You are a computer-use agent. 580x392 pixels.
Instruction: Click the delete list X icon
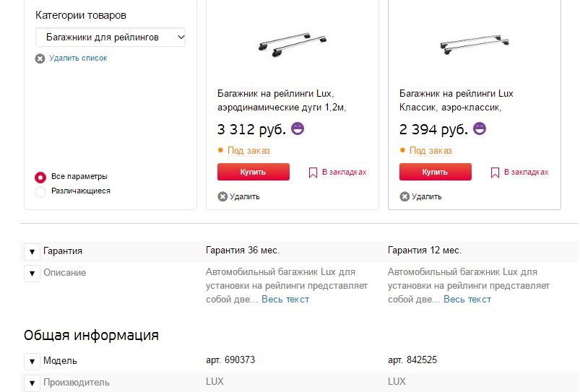(x=40, y=58)
